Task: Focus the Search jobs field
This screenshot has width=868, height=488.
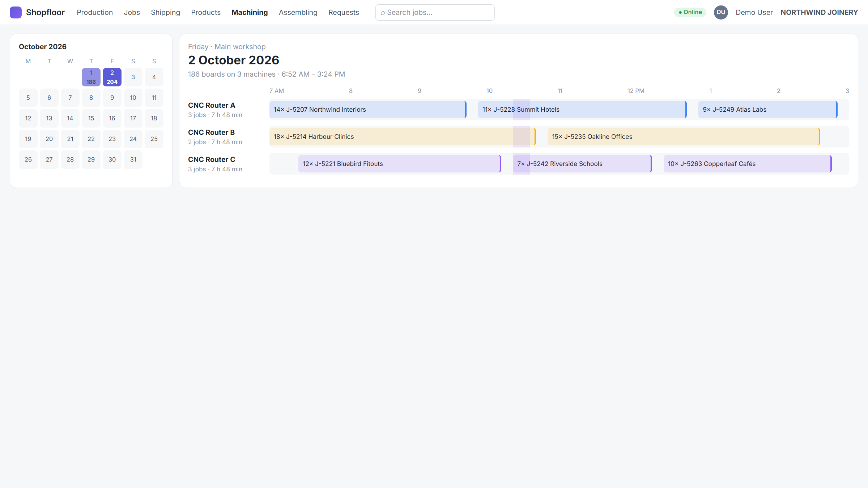Action: (x=435, y=12)
